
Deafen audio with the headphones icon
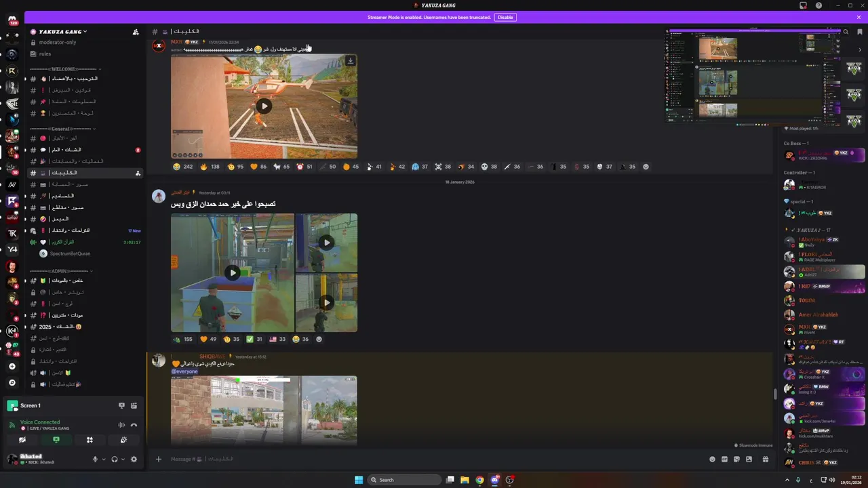[x=114, y=459]
